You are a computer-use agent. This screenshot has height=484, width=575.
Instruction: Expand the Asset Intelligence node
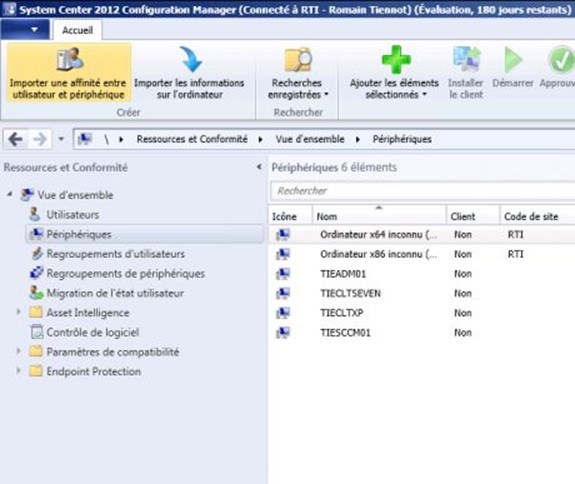[x=18, y=312]
